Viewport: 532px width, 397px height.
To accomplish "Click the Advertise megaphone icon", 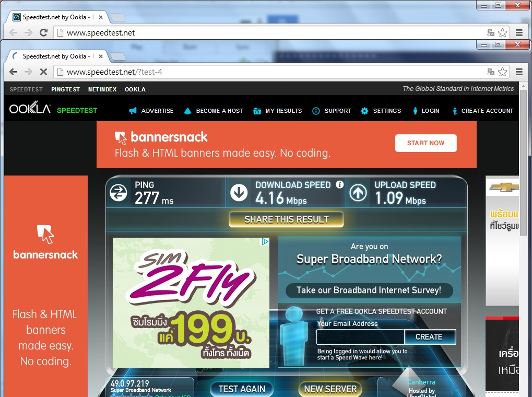I will point(133,111).
